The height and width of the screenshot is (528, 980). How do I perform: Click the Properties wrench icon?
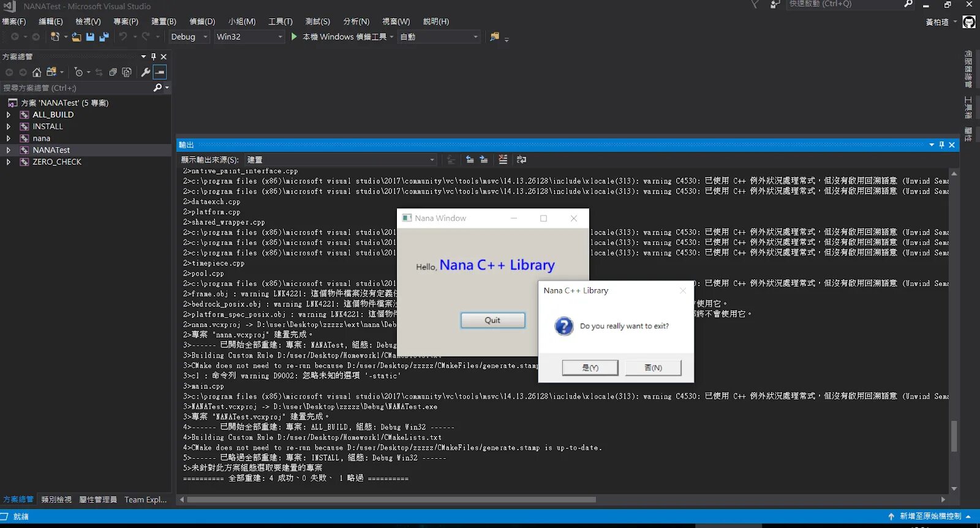point(146,72)
